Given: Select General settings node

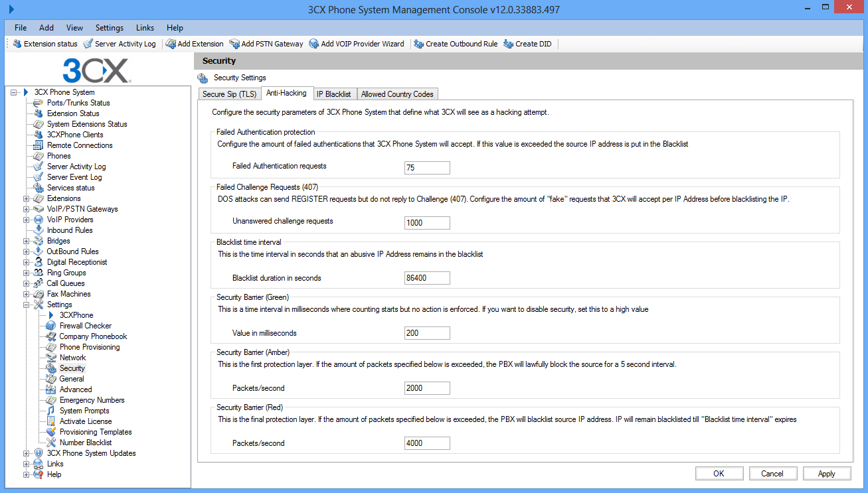Looking at the screenshot, I should click(72, 379).
